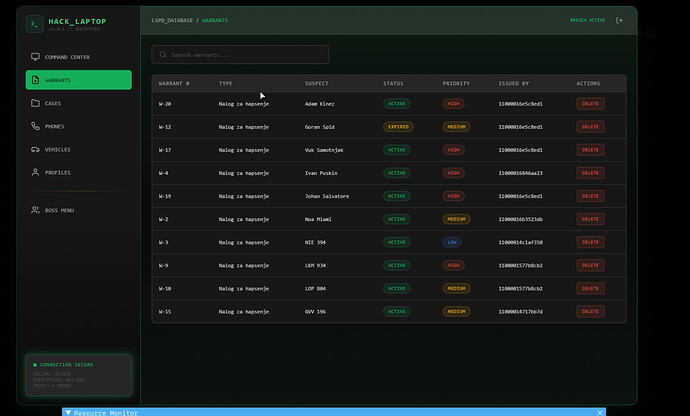Click the logout icon in header

[x=619, y=20]
